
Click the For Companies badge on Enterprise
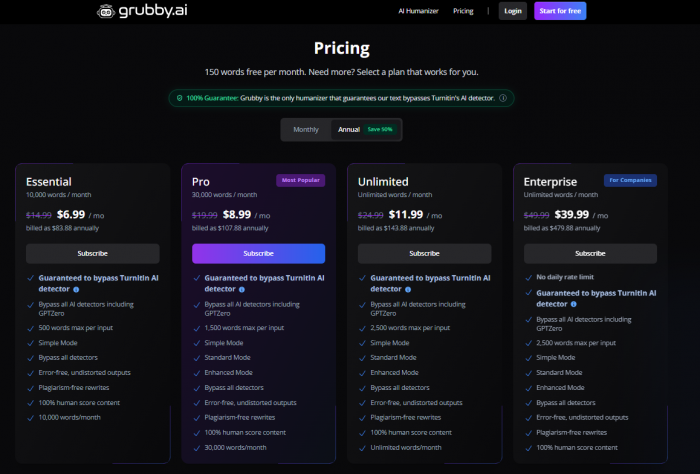click(x=631, y=181)
